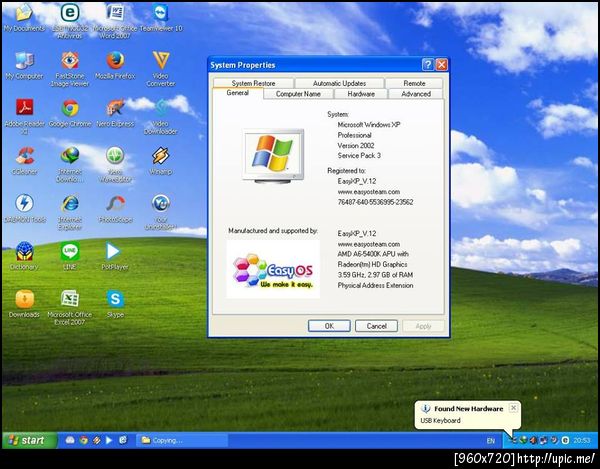Open Mozilla Firefox desktop icon
600x469 pixels.
click(x=115, y=65)
